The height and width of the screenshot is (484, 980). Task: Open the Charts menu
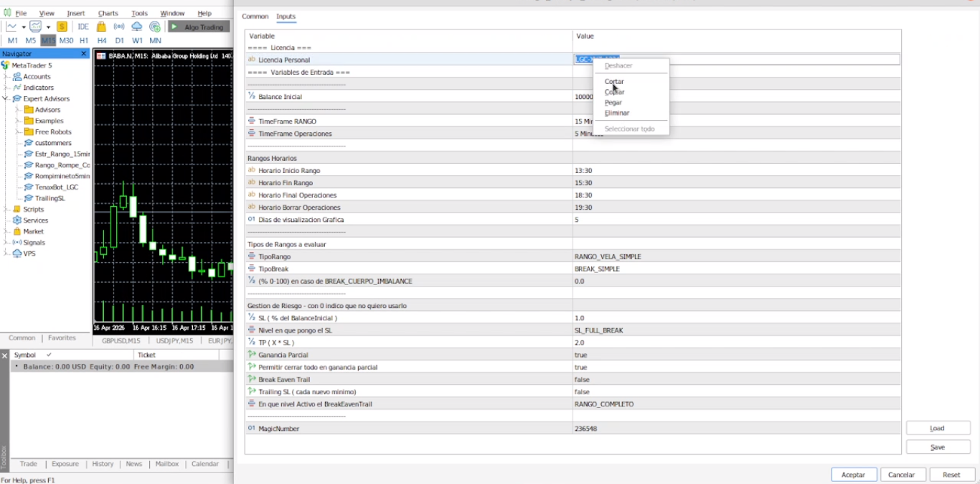(x=108, y=13)
